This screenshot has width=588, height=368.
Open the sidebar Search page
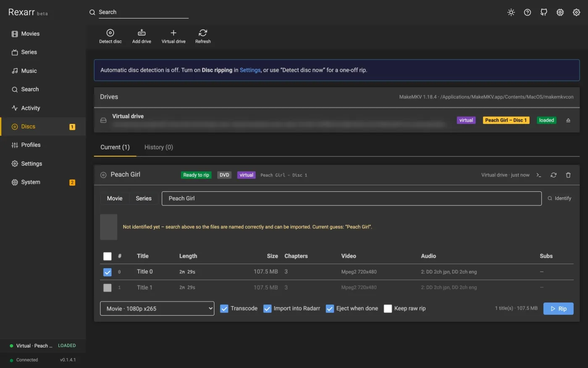click(x=43, y=89)
